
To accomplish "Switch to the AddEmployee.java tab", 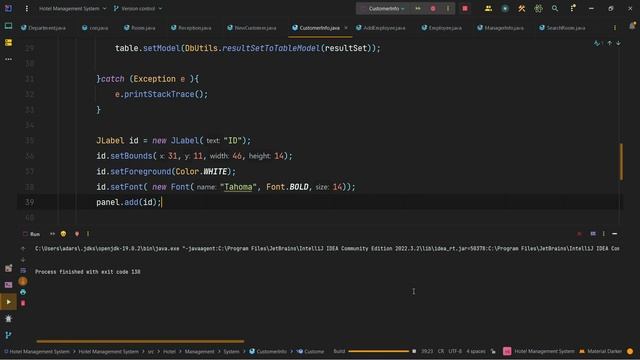I will pyautogui.click(x=380, y=28).
